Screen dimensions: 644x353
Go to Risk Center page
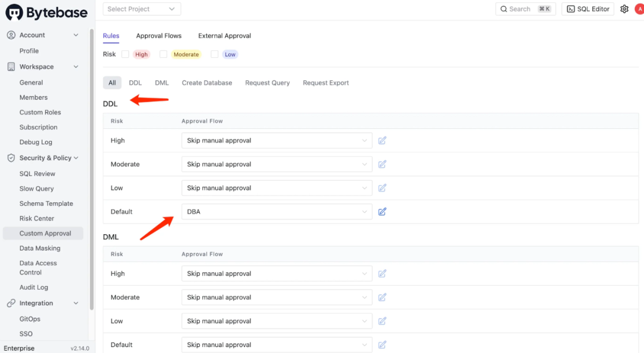click(37, 218)
